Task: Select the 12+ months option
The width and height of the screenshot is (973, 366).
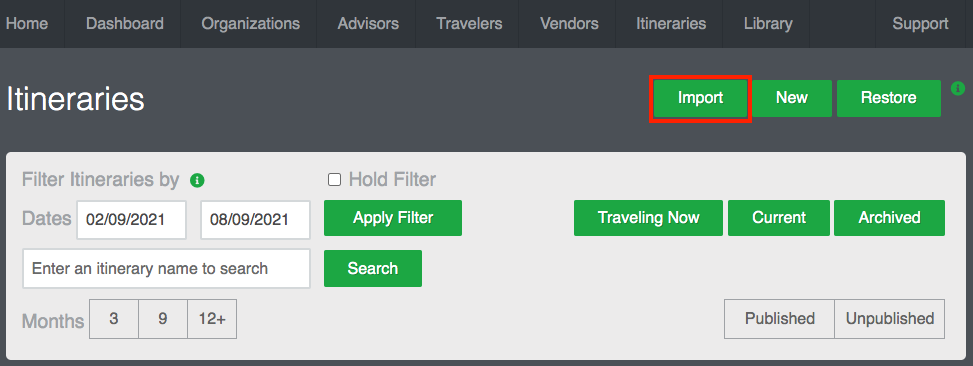Action: (212, 319)
